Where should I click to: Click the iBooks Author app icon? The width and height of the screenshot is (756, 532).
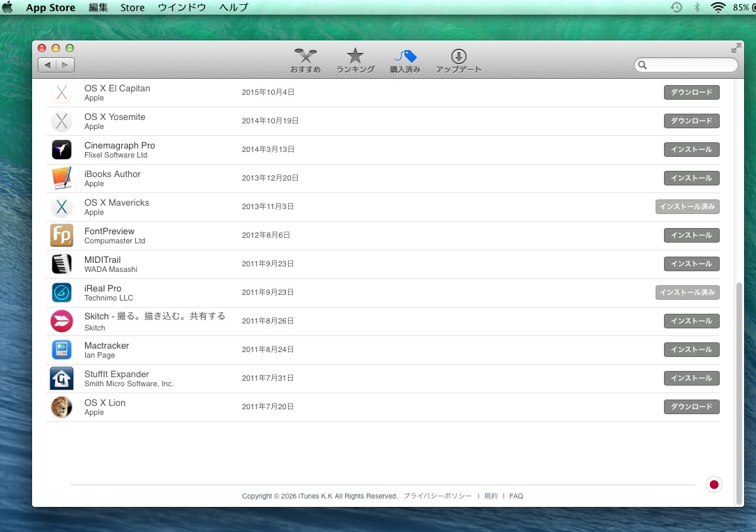(61, 178)
